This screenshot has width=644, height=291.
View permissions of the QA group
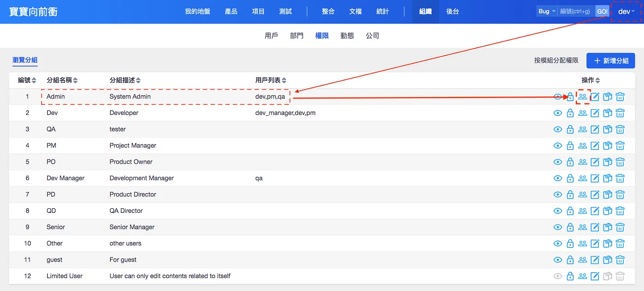click(558, 129)
